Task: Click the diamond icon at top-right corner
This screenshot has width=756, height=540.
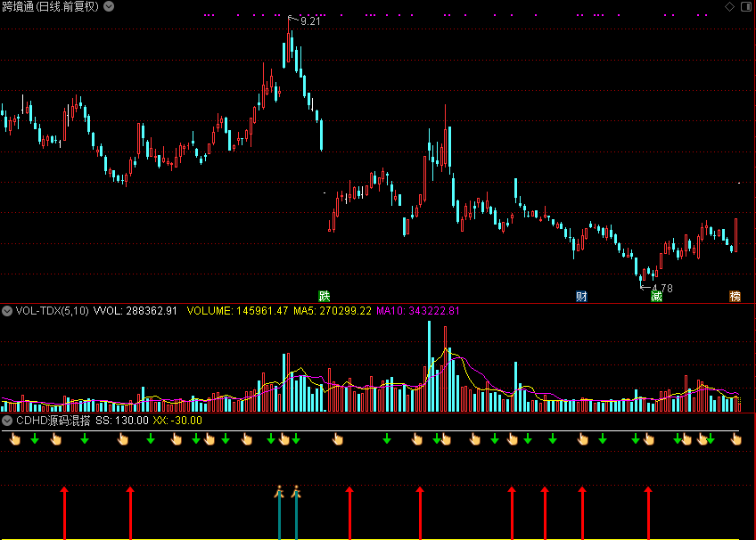Action: [729, 6]
